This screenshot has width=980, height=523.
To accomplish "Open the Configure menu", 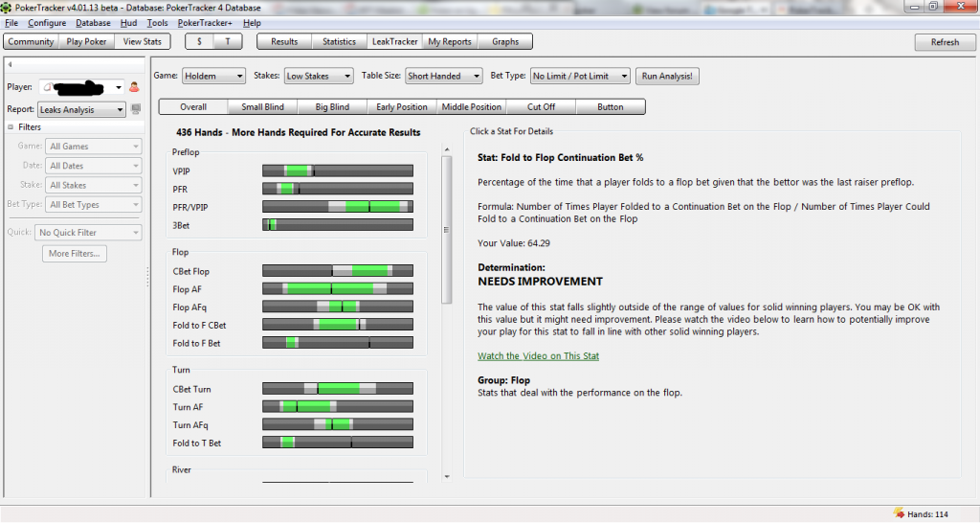I will coord(47,23).
